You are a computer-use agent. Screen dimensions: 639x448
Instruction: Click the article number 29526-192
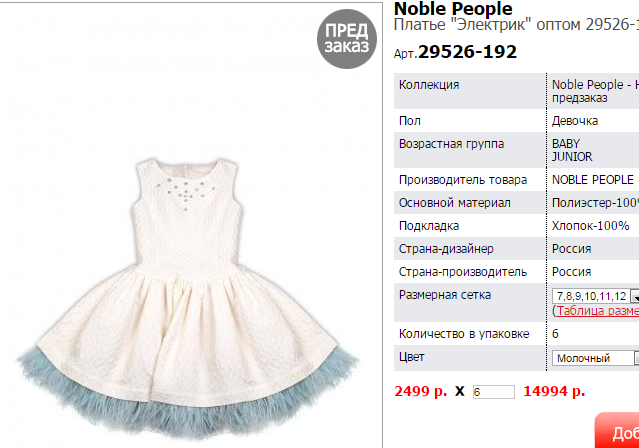point(467,52)
